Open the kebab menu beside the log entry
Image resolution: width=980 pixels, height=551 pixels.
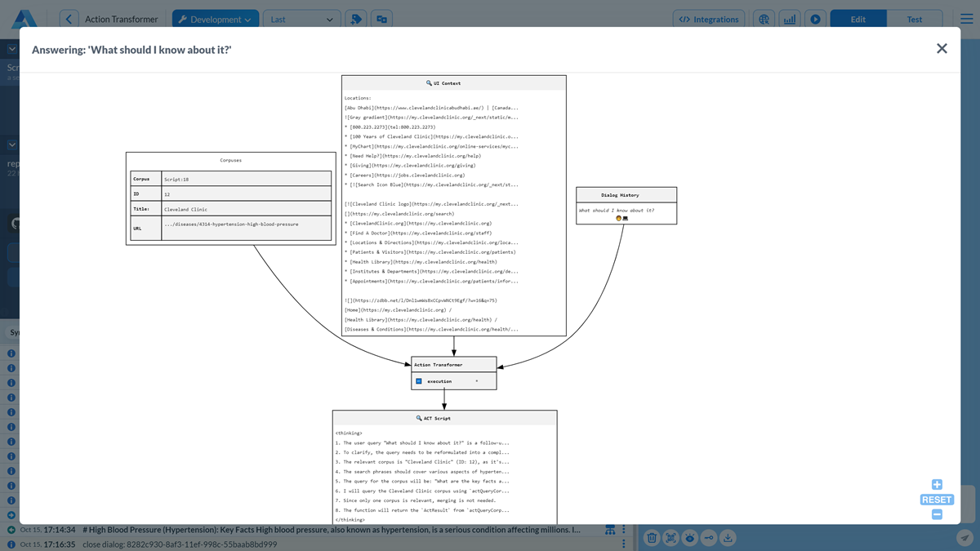[x=623, y=530]
